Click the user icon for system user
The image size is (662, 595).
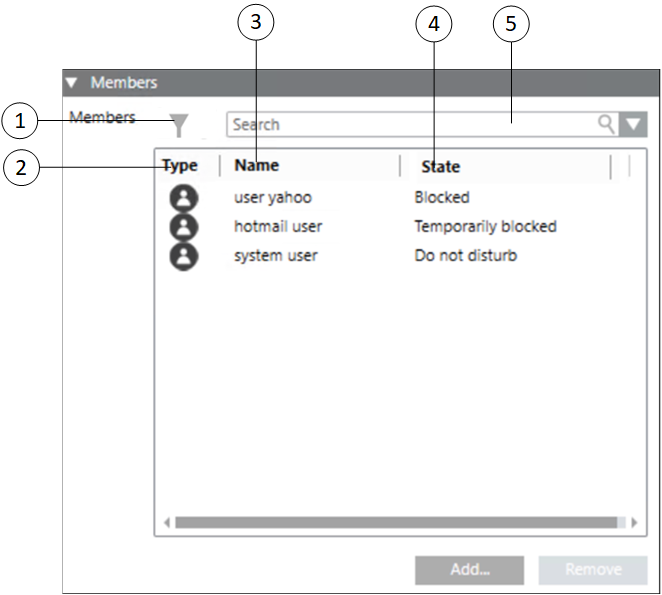(x=183, y=256)
